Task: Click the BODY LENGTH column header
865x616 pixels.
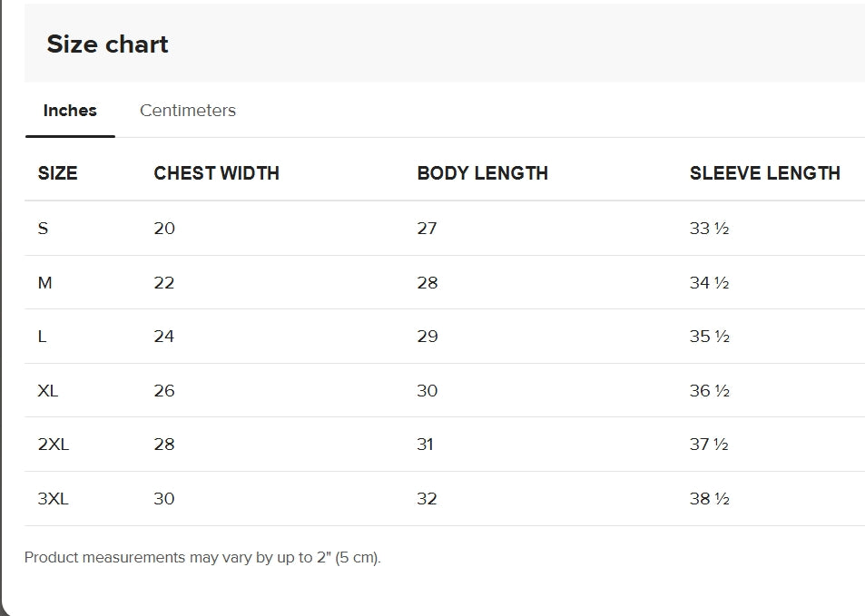Action: pos(482,173)
